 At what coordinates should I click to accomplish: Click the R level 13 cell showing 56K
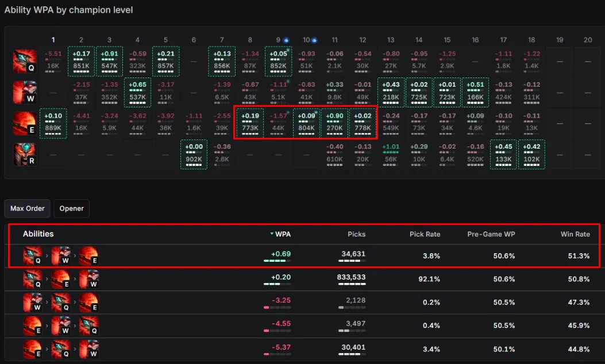pos(391,154)
